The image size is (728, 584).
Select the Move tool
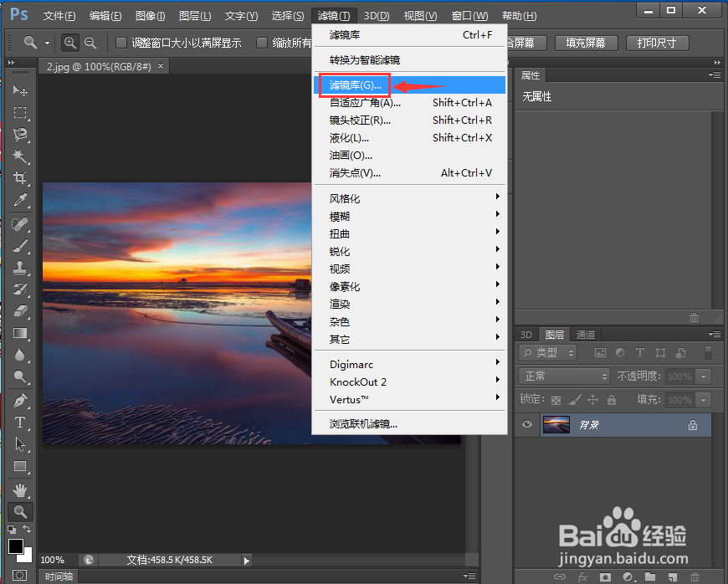[x=19, y=90]
